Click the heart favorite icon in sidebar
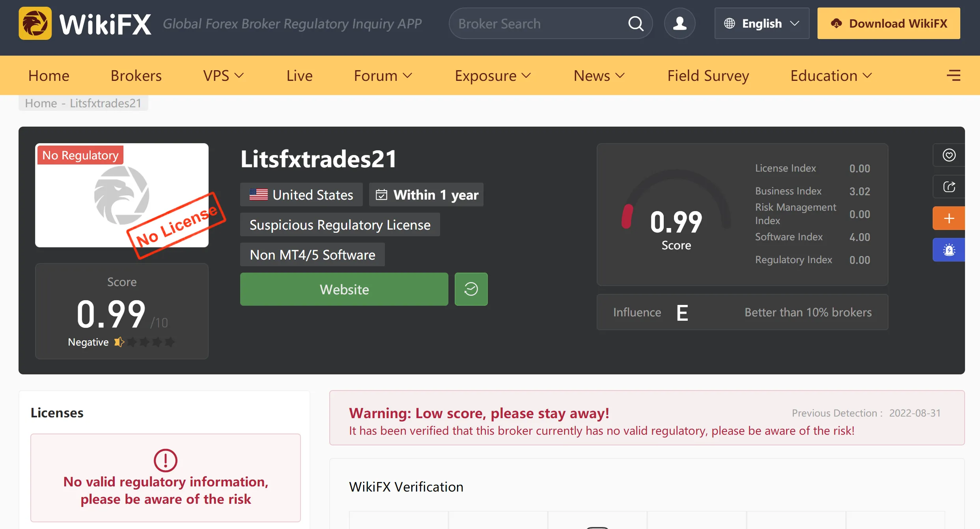Screen dimensions: 980x529 (949, 155)
